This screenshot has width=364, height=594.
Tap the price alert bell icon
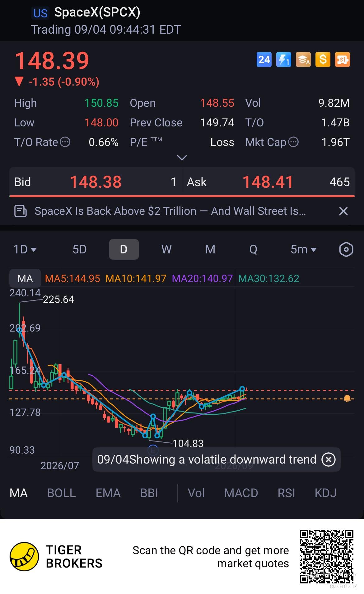coord(347,398)
